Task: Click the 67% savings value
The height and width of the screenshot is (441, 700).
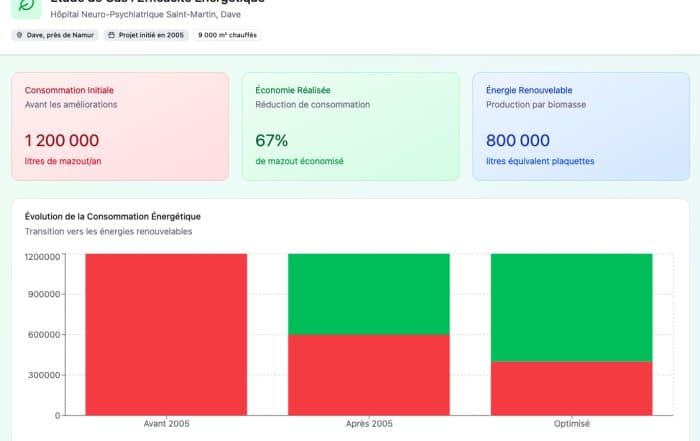Action: (x=272, y=141)
